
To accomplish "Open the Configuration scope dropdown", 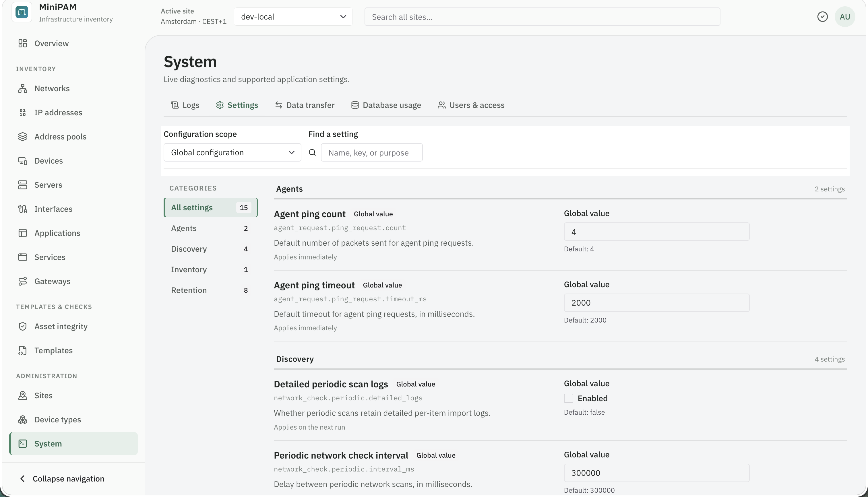I will click(x=232, y=153).
